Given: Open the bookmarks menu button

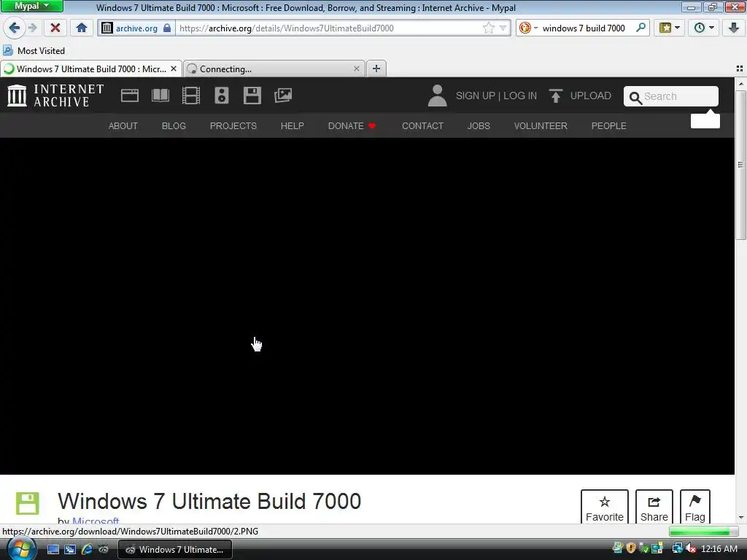Looking at the screenshot, I should [x=669, y=28].
